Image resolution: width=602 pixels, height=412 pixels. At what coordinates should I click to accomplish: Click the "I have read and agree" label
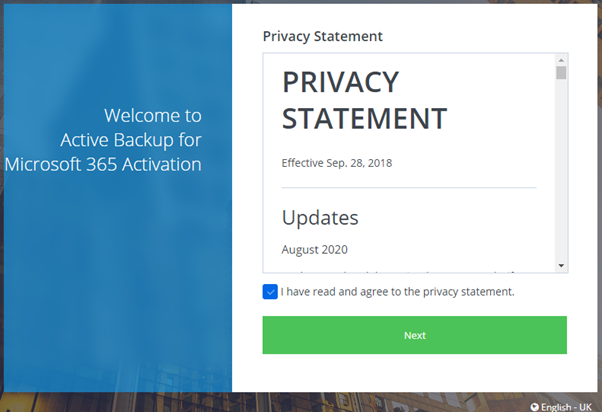click(x=397, y=292)
